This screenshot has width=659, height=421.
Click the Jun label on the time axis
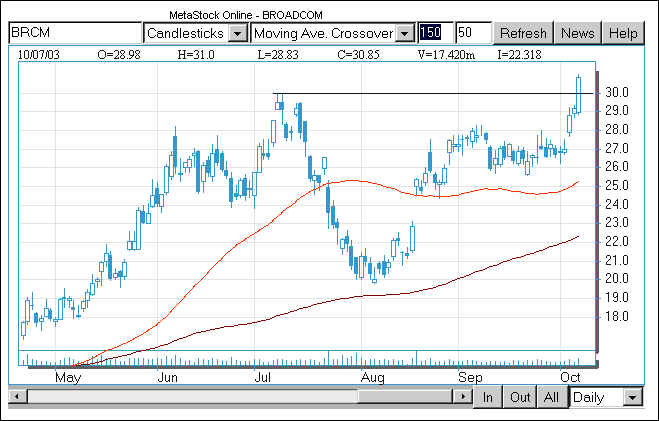pyautogui.click(x=167, y=377)
